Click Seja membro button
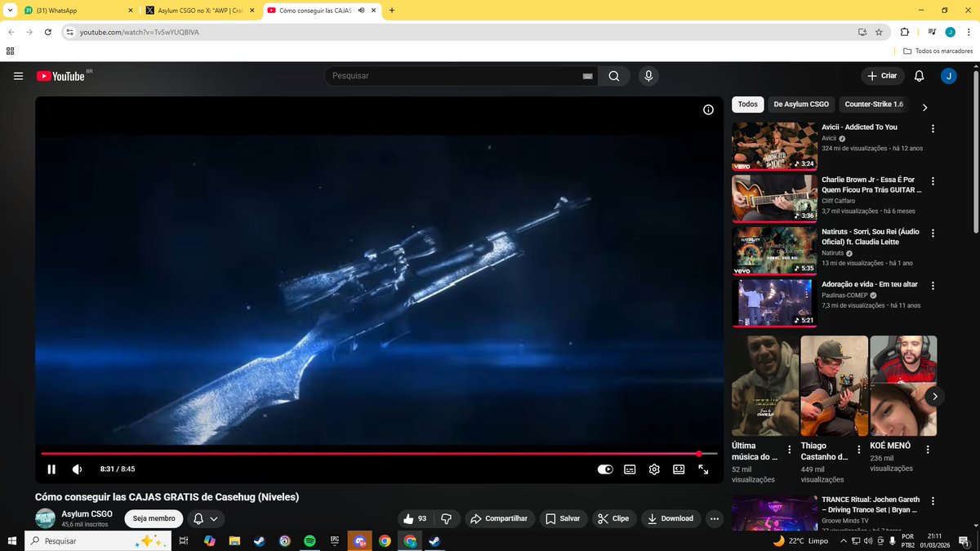 tap(154, 518)
